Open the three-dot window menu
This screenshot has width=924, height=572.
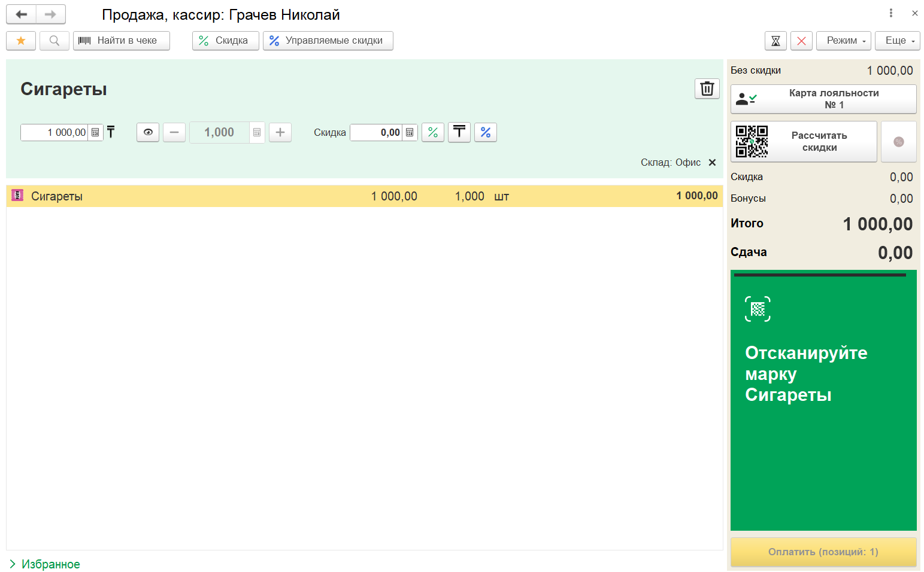(891, 13)
